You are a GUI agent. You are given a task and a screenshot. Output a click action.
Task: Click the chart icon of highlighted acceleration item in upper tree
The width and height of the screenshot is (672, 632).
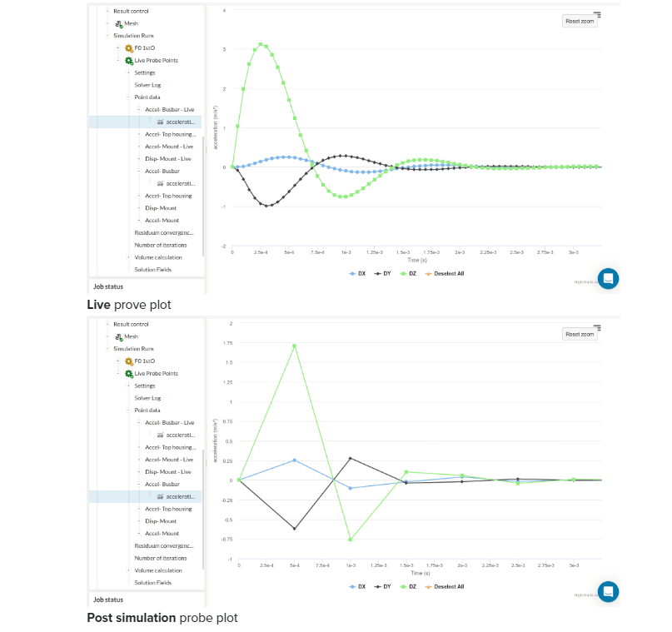click(x=159, y=122)
